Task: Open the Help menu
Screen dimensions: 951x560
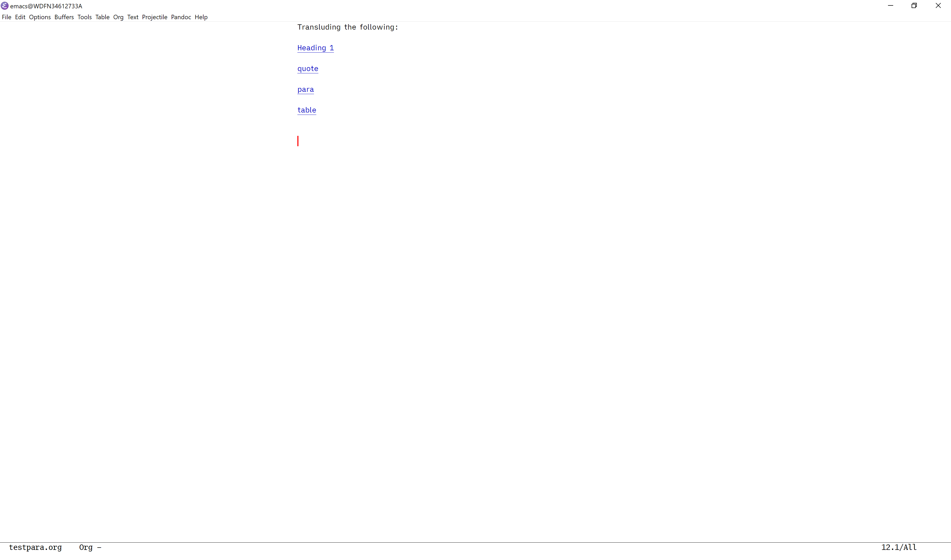Action: click(201, 17)
